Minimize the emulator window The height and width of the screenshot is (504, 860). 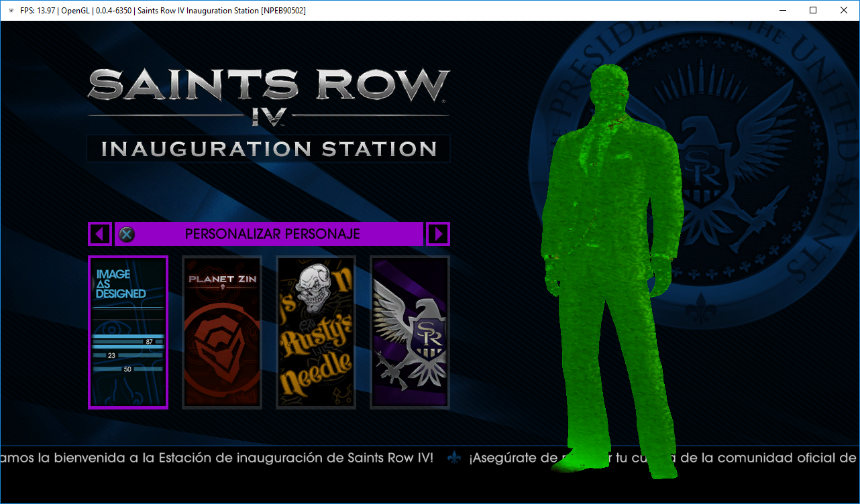click(x=782, y=10)
